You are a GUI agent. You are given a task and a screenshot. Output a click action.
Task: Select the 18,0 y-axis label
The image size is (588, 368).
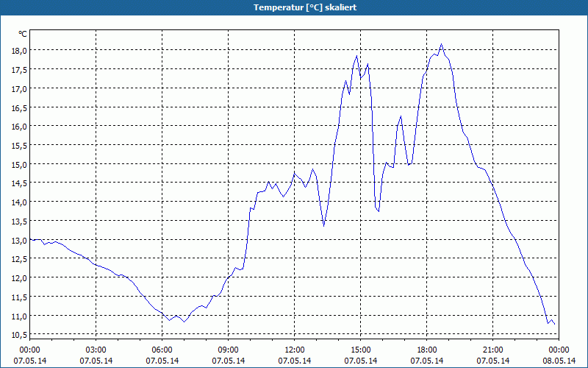19,50
